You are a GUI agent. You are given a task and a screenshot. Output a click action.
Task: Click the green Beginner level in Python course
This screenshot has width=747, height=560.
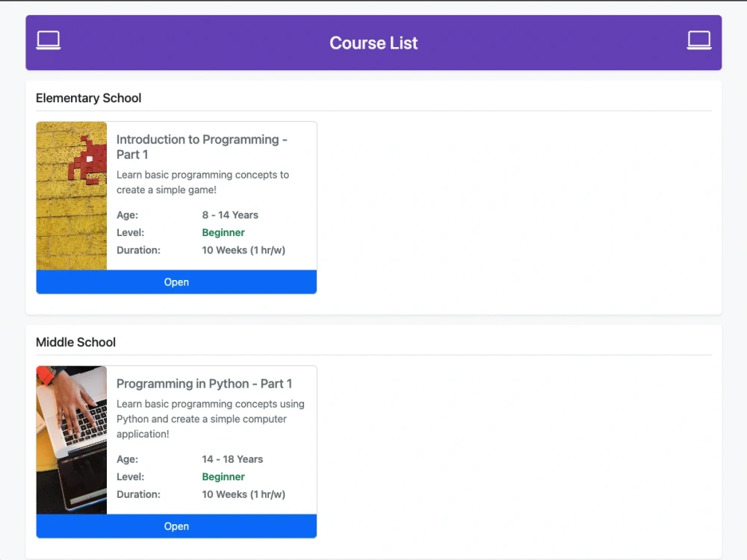[223, 476]
